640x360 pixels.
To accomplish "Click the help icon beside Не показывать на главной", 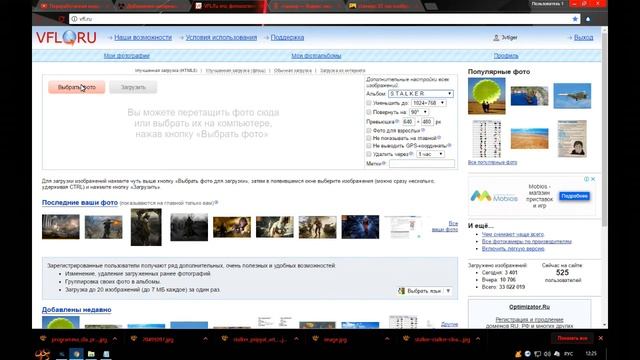I will pos(439,138).
